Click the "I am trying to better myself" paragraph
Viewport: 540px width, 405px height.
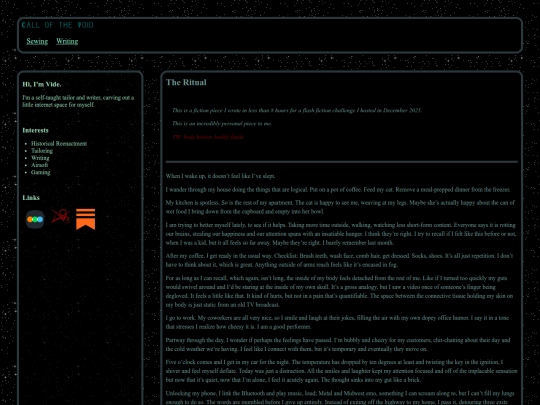341,234
